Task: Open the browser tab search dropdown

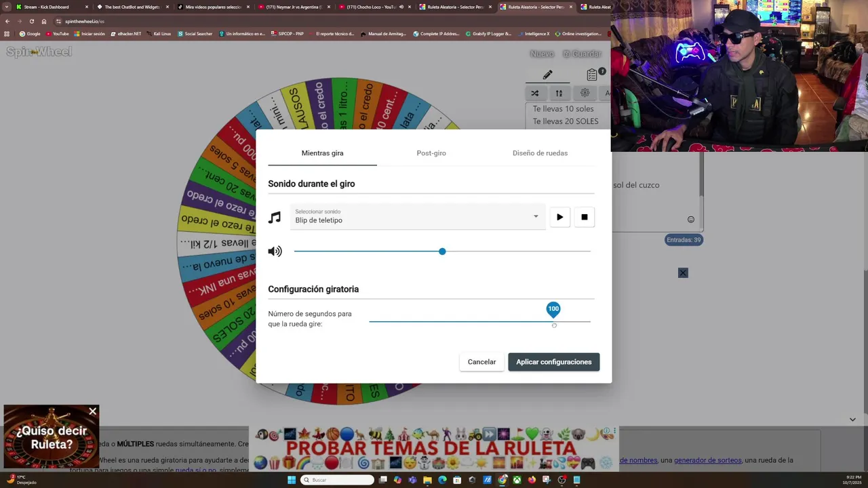Action: point(7,7)
